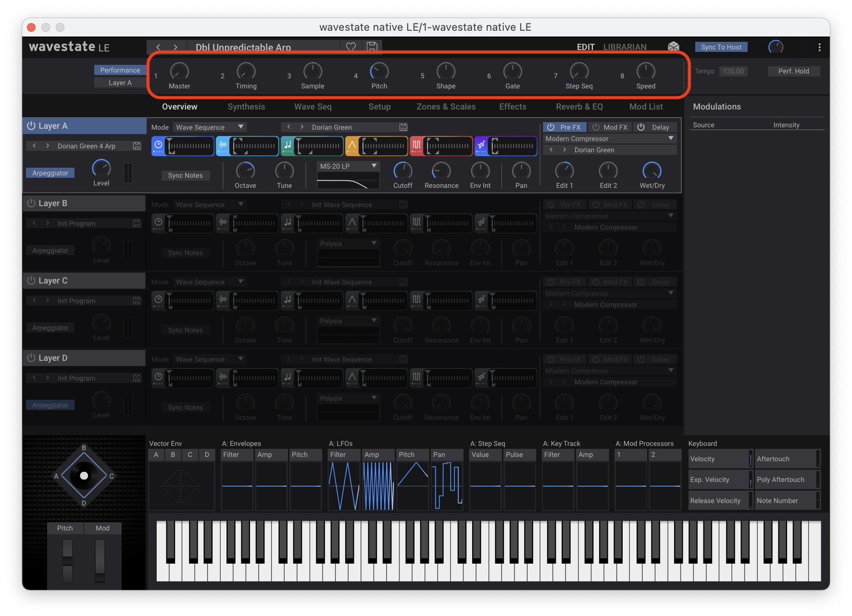Image resolution: width=852 pixels, height=616 pixels.
Task: Open the Effects tab
Action: (x=513, y=107)
